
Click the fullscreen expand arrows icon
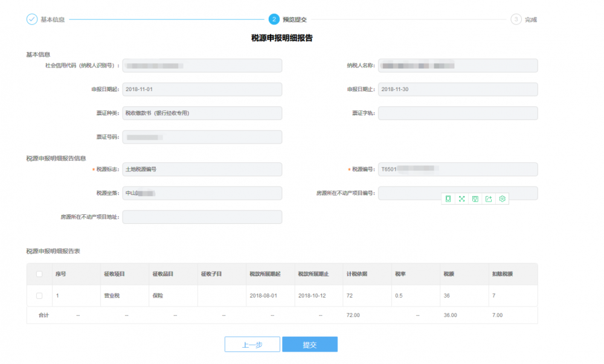click(x=461, y=199)
